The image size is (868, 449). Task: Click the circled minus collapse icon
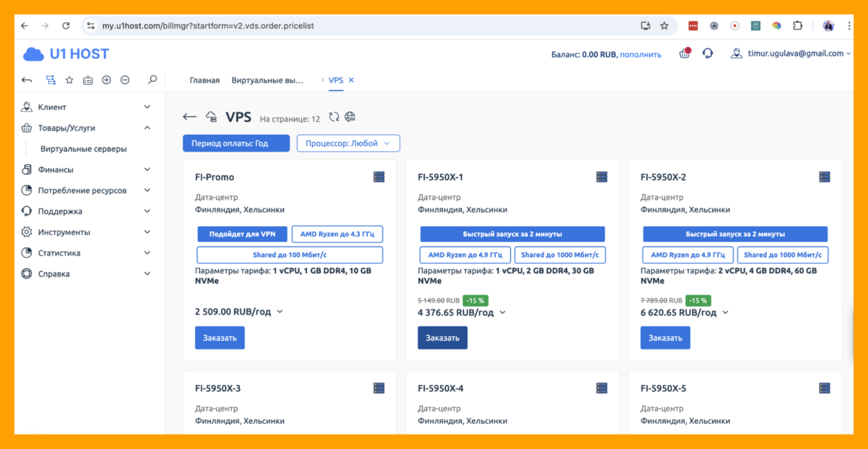click(125, 80)
